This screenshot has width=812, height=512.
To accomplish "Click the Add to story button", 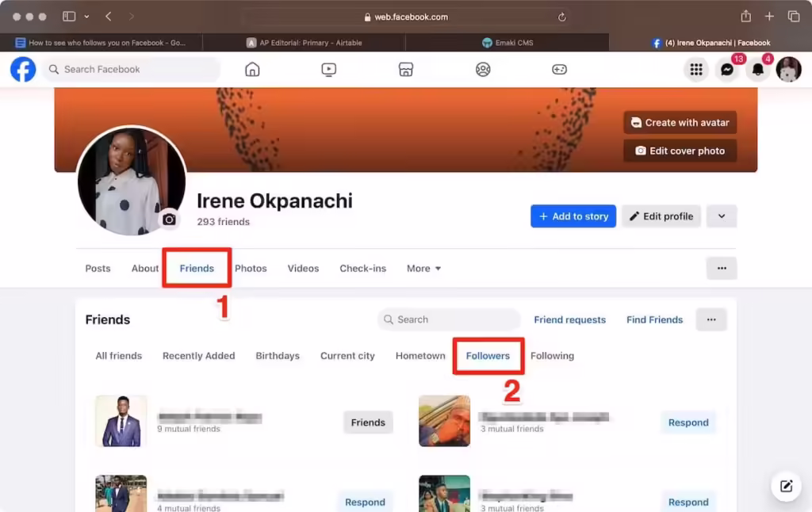I will pos(573,216).
